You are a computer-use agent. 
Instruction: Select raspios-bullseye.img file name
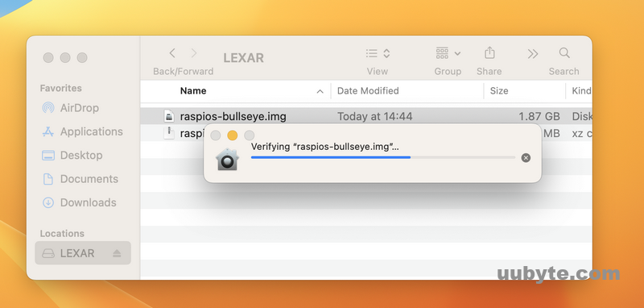click(233, 116)
